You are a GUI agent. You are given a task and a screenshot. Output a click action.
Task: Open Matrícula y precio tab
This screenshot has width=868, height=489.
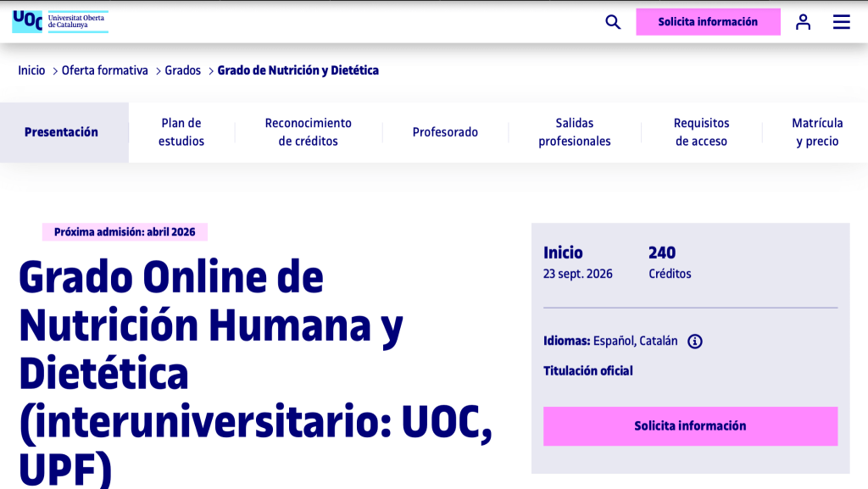pyautogui.click(x=817, y=132)
